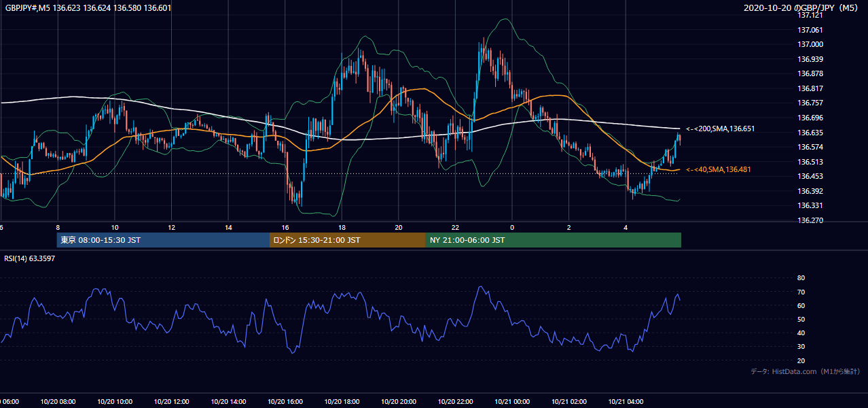868x408 pixels.
Task: Select the Tokyo 08:00-15:30 JST session bar
Action: (163, 240)
